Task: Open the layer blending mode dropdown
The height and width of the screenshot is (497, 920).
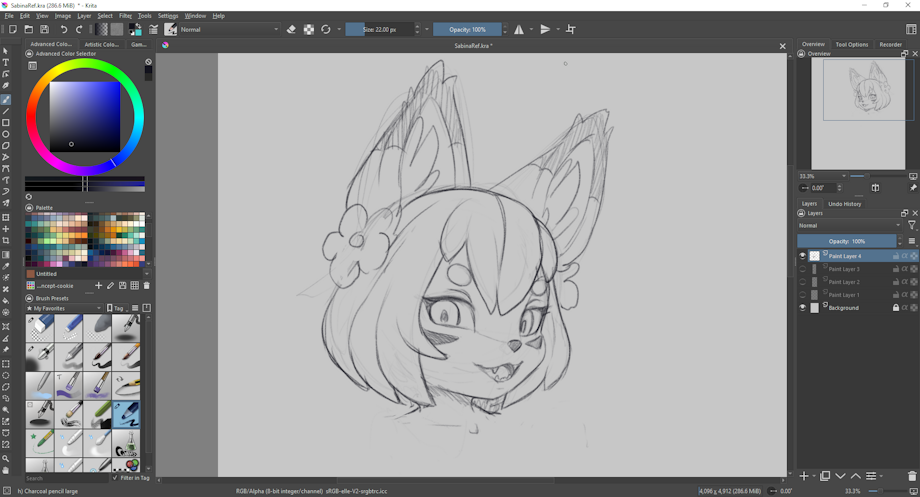Action: point(849,226)
